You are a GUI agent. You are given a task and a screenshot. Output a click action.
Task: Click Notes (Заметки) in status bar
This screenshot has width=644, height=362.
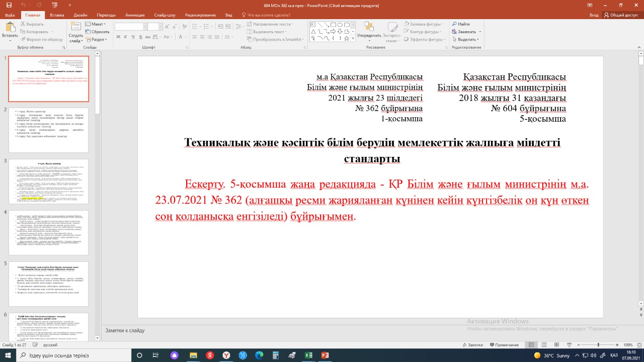(x=472, y=345)
